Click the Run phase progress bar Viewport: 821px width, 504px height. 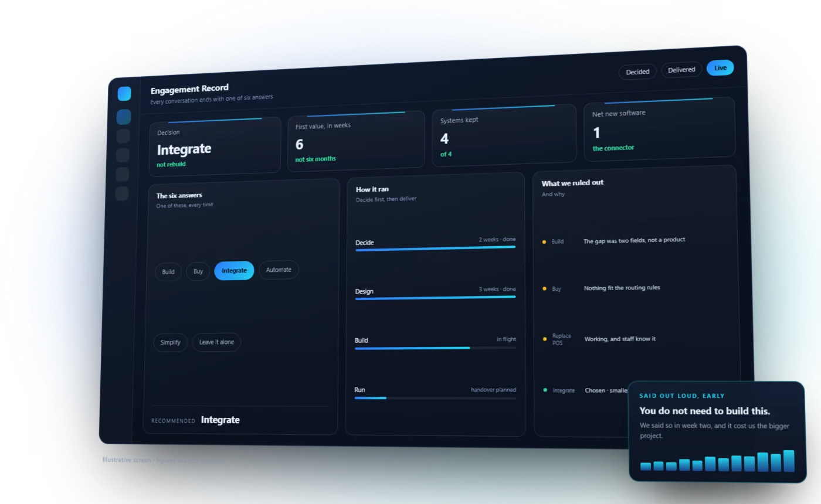[x=436, y=398]
